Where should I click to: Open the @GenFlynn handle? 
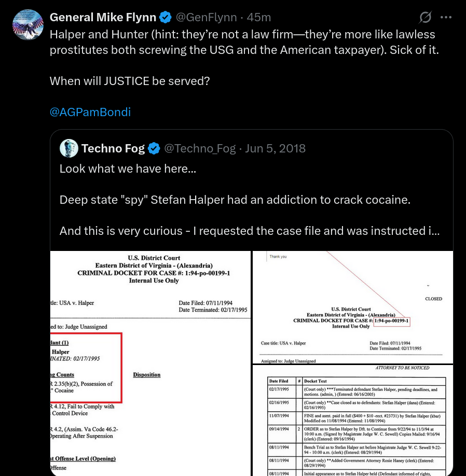[x=206, y=17]
